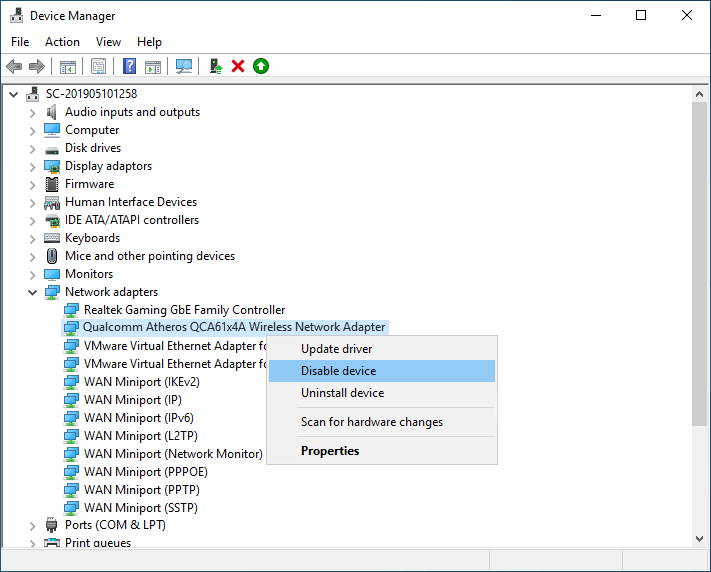
Task: Click the Back arrow toolbar icon
Action: [x=15, y=67]
